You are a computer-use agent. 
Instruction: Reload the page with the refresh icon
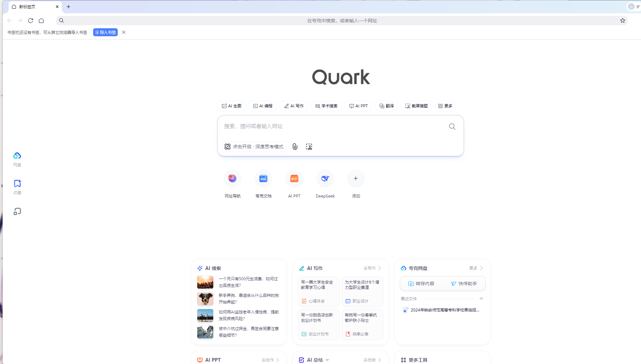pos(31,21)
